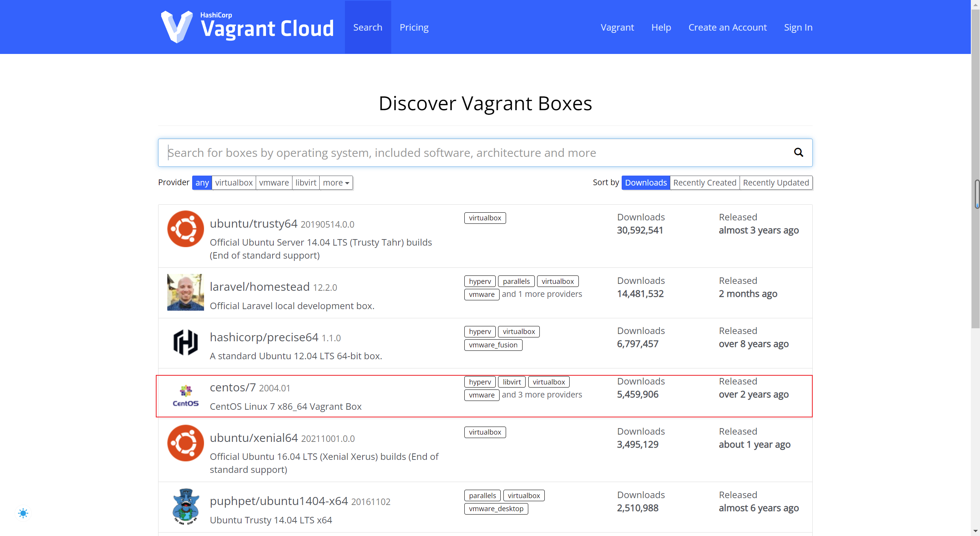
Task: Select the libvirt provider filter
Action: (x=305, y=183)
